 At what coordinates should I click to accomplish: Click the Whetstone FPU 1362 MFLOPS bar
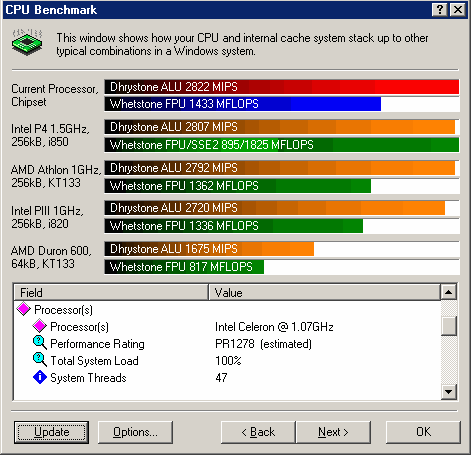click(238, 186)
